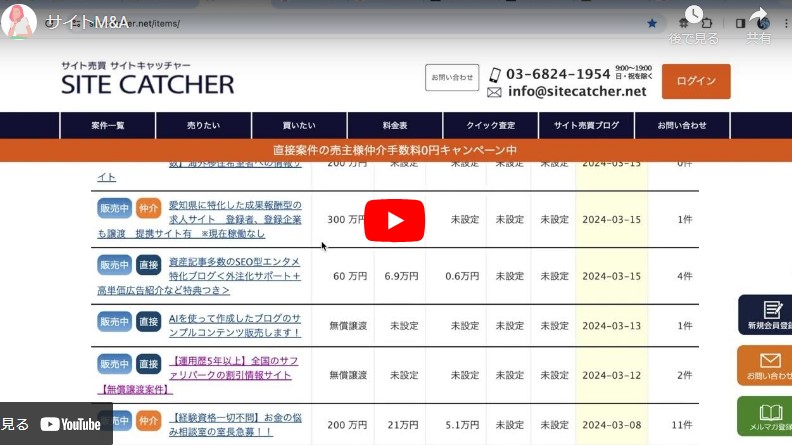Click the 11件 count cell
The image size is (792, 445).
coord(682,425)
